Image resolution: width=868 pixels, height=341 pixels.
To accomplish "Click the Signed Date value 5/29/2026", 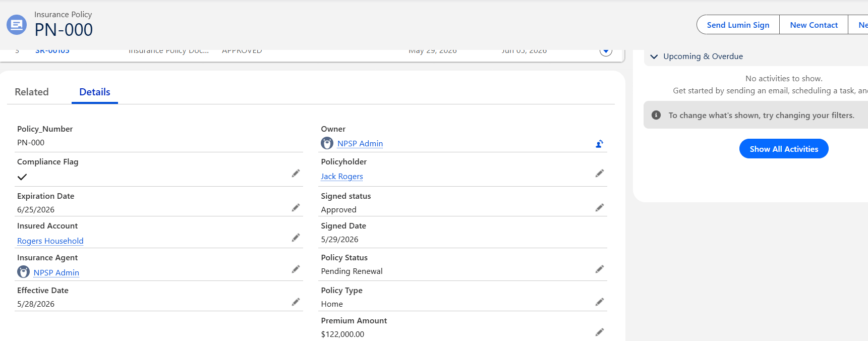I will [x=340, y=240].
